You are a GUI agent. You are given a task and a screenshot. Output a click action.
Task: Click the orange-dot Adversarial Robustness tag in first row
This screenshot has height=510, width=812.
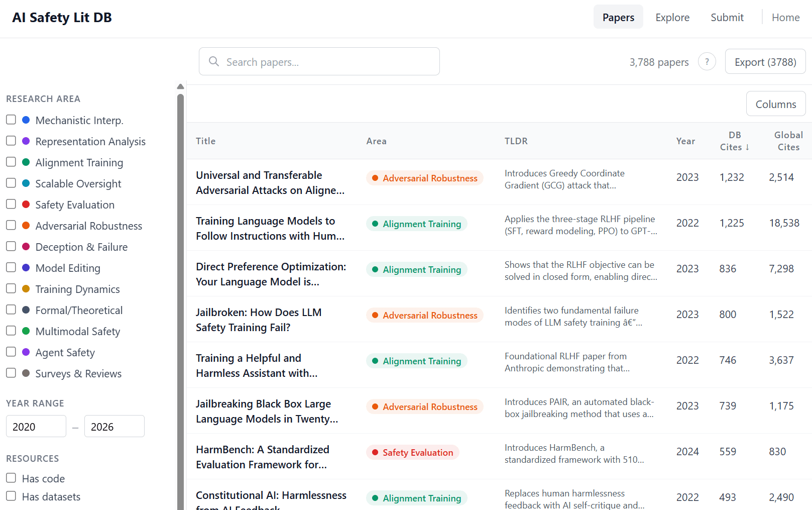424,178
